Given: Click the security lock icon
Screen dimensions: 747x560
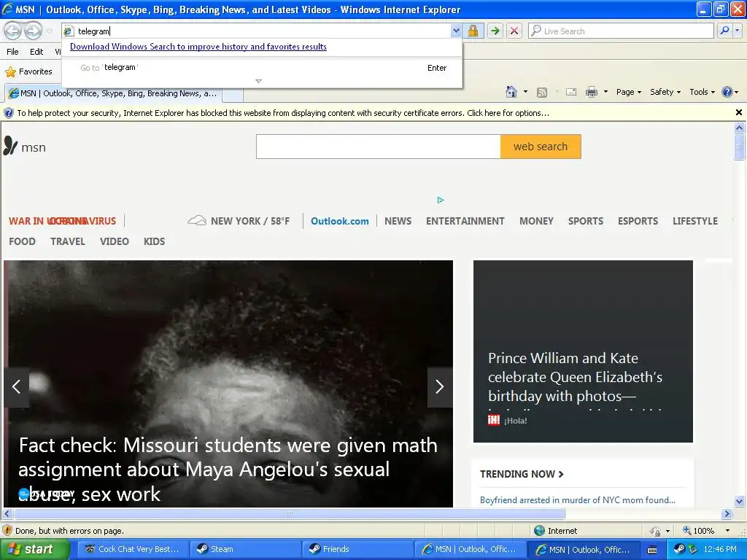Looking at the screenshot, I should (473, 31).
